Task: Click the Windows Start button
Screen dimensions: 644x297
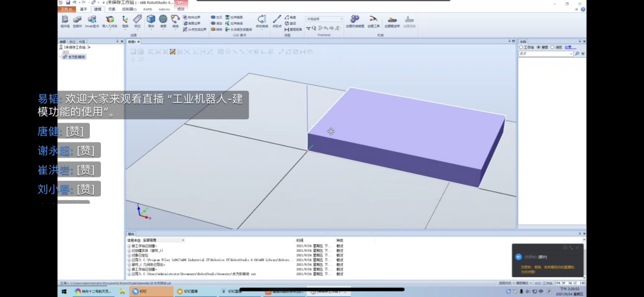Action: pyautogui.click(x=64, y=291)
